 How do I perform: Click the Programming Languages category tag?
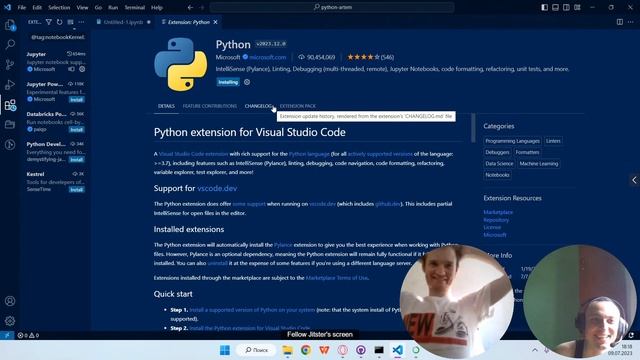[x=512, y=141]
